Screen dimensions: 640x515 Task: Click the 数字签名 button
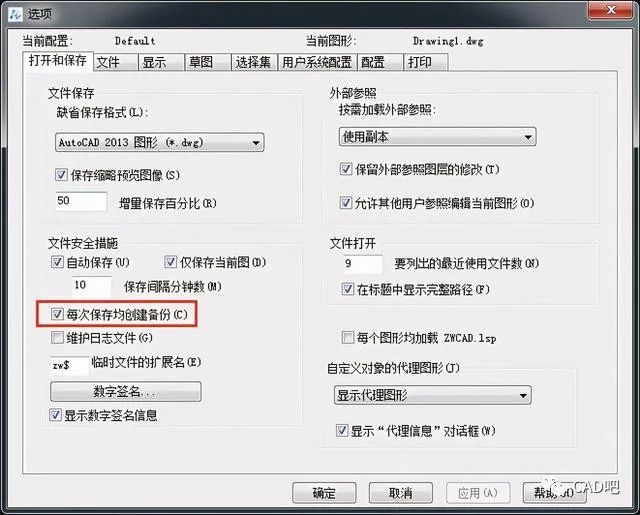(x=126, y=391)
